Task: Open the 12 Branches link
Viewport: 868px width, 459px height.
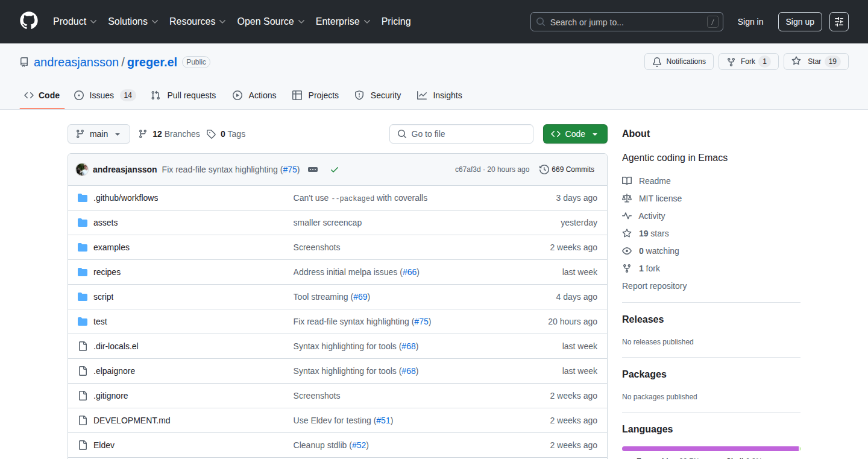Action: point(169,134)
